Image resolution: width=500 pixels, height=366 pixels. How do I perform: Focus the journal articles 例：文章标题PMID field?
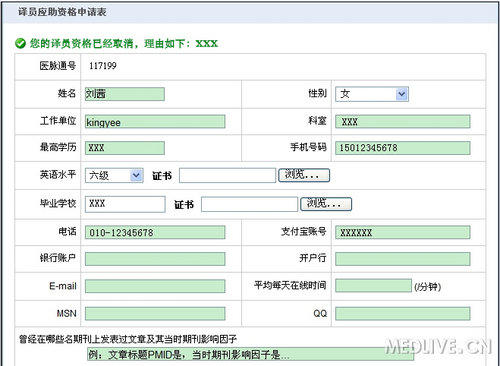250,354
